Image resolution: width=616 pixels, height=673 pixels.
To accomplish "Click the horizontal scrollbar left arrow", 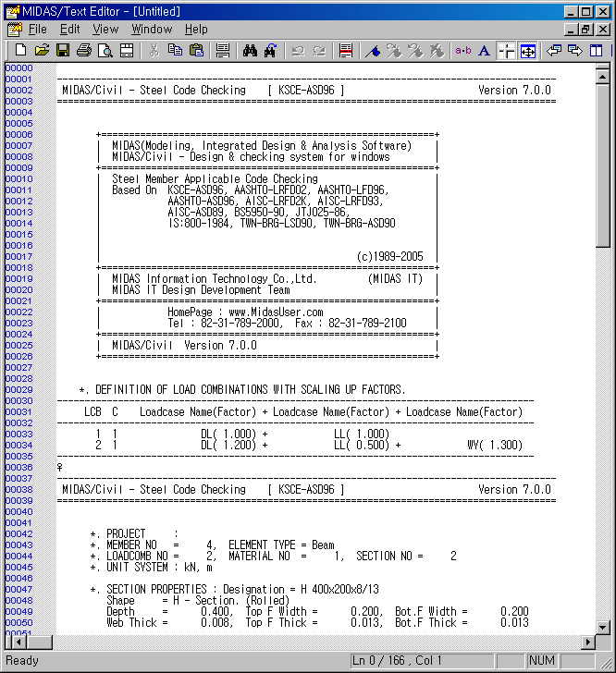I will tap(18, 642).
